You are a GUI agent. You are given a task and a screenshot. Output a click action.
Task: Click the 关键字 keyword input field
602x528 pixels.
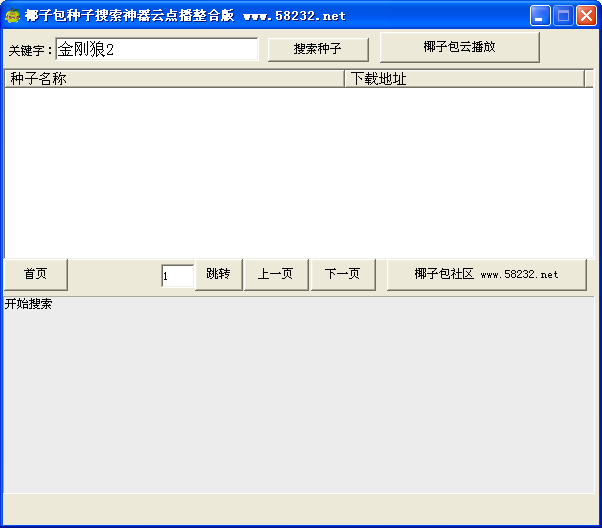click(157, 49)
